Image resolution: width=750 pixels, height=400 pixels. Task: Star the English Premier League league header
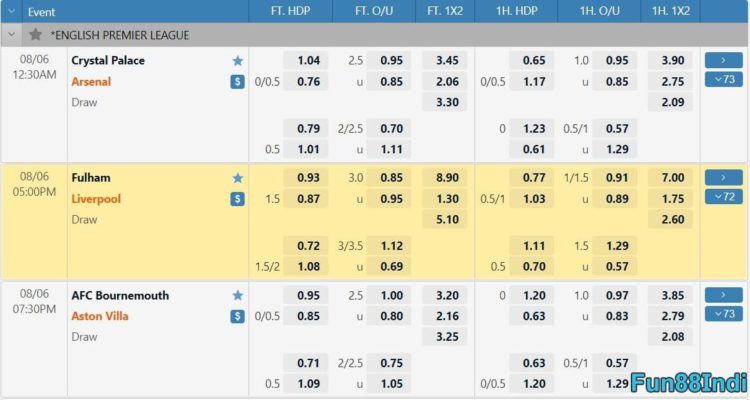coord(35,34)
